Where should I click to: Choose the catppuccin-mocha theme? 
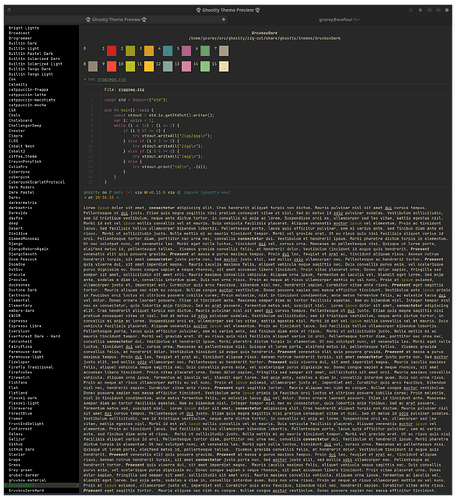click(x=27, y=105)
